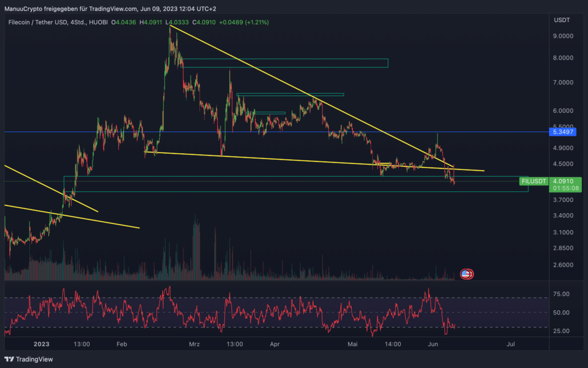
Task: Click the 4.5000 price axis value
Action: coord(563,164)
